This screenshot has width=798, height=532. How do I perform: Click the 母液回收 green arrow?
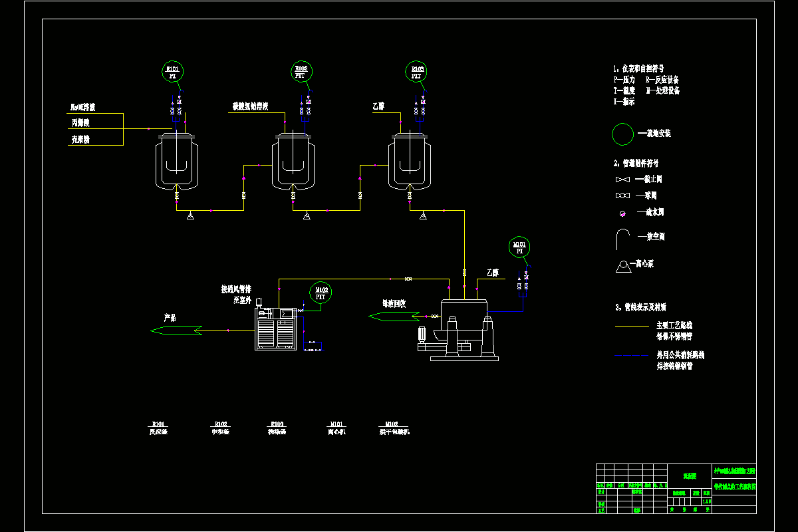pos(394,316)
